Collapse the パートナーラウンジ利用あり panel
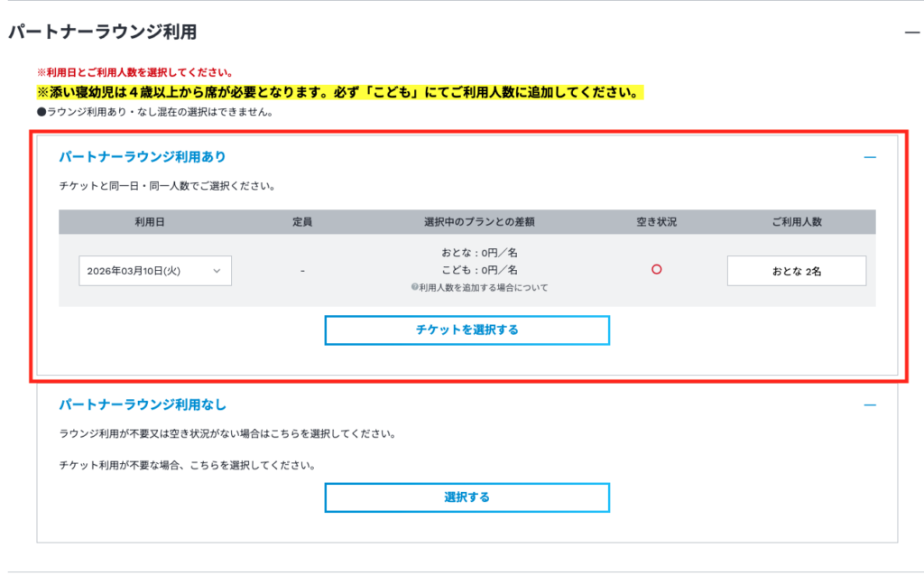The height and width of the screenshot is (576, 924). click(x=869, y=157)
